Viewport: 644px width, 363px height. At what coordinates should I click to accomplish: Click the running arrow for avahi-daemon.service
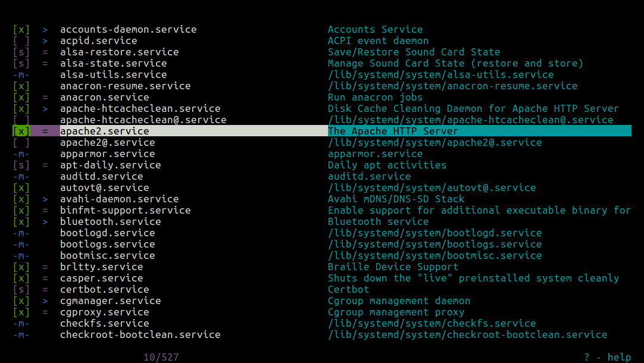pyautogui.click(x=45, y=199)
